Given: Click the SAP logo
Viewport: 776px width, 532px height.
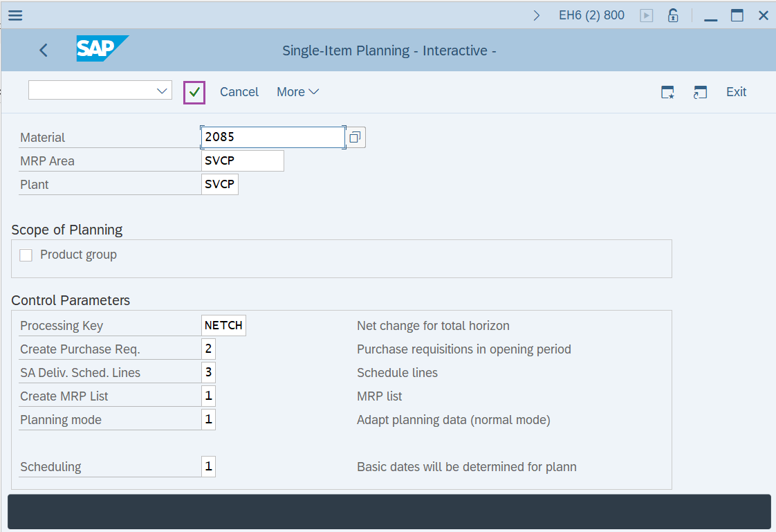Looking at the screenshot, I should point(102,49).
